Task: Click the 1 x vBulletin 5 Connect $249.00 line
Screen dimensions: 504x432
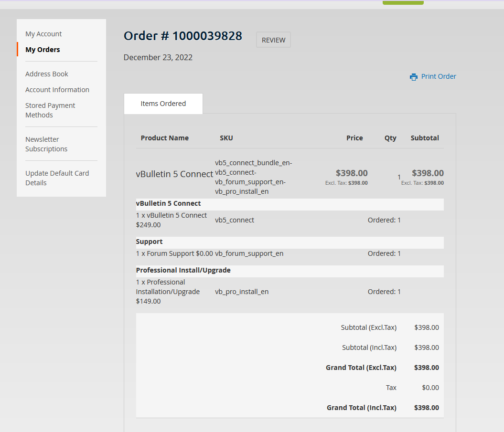Action: tap(172, 220)
